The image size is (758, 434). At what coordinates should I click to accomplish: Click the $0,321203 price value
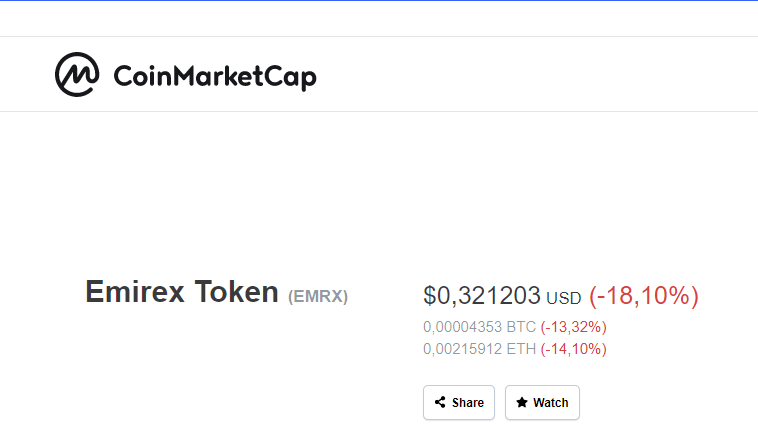[x=482, y=296]
